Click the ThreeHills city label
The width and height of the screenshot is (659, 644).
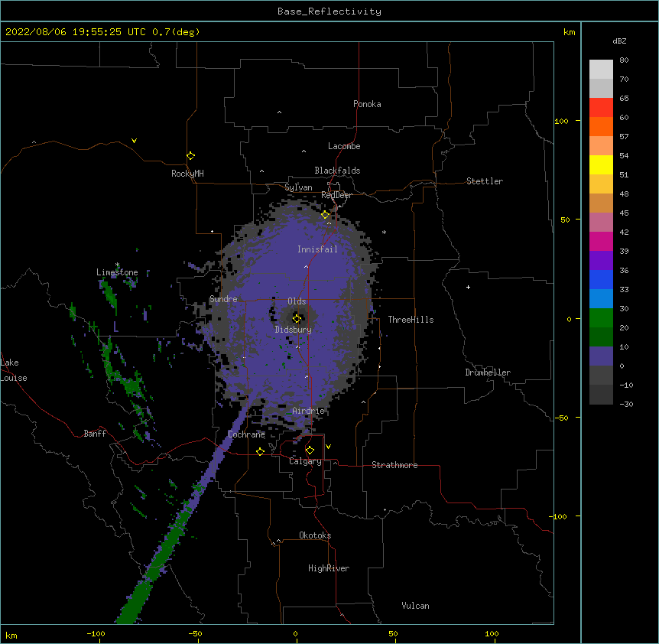tap(411, 320)
